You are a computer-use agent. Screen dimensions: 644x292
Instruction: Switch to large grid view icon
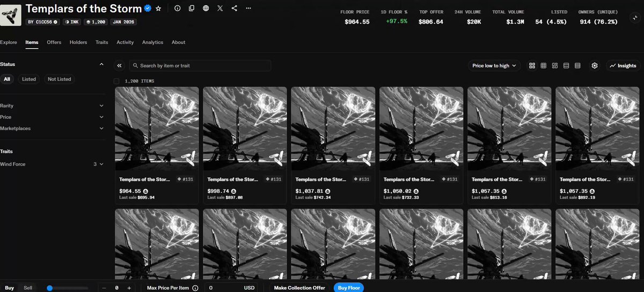click(532, 65)
